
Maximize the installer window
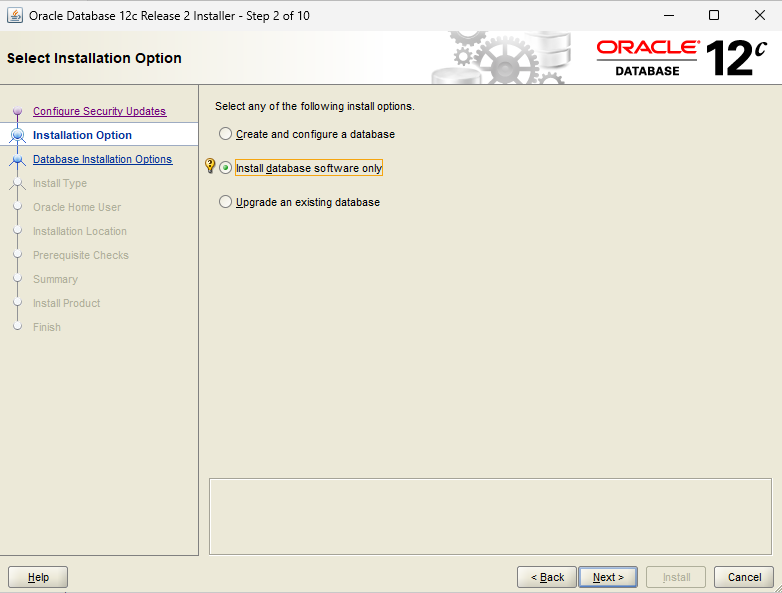pyautogui.click(x=714, y=15)
